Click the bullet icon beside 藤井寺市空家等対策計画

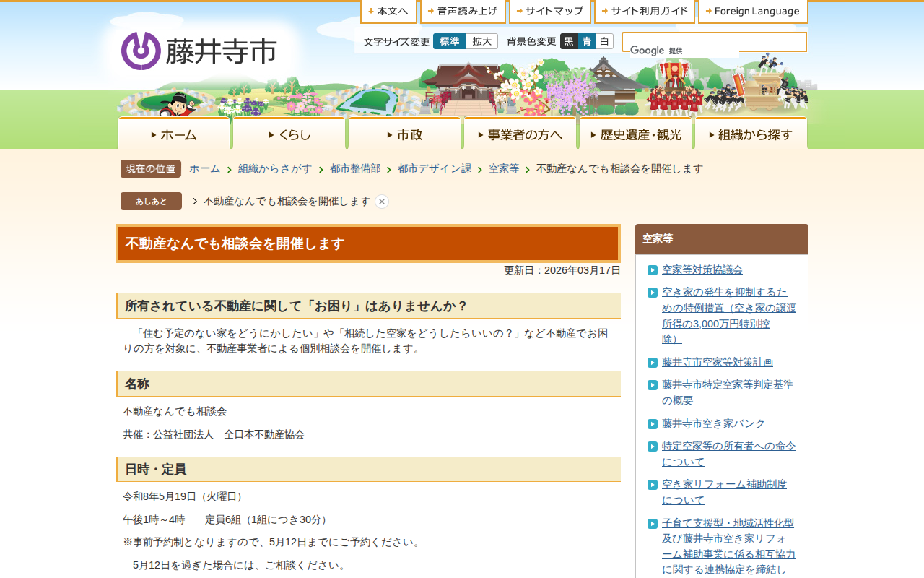pos(653,363)
